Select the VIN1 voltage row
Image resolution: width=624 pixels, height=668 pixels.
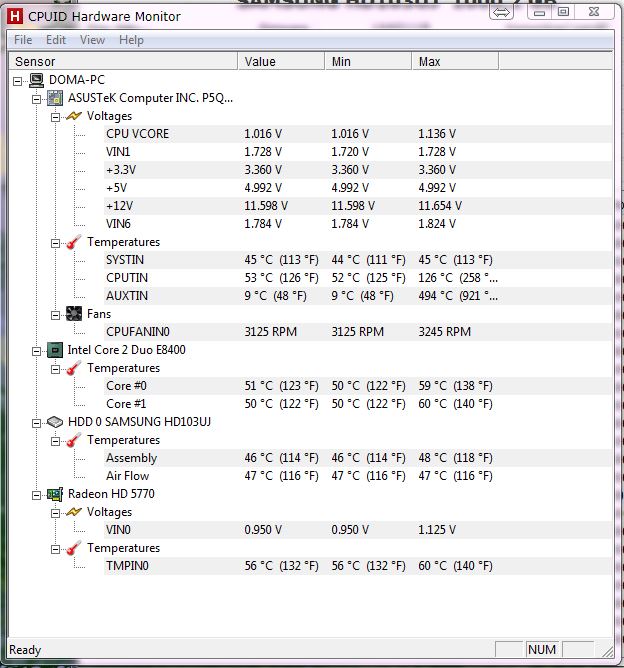[357, 152]
